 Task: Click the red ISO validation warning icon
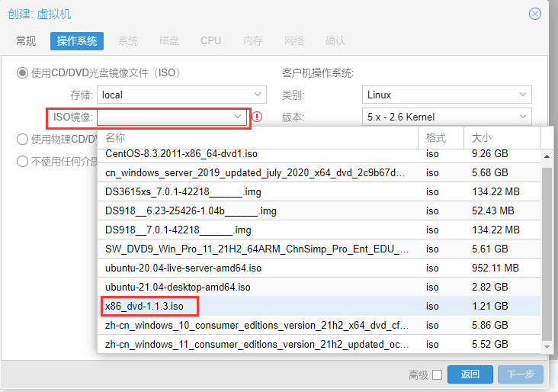[x=257, y=117]
